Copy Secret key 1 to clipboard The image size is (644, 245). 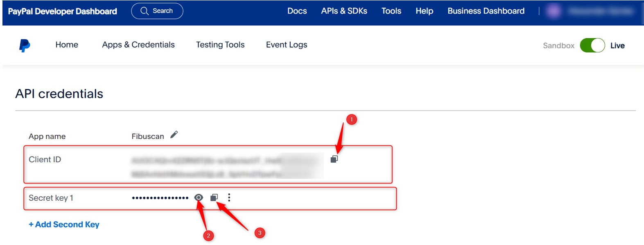[214, 198]
